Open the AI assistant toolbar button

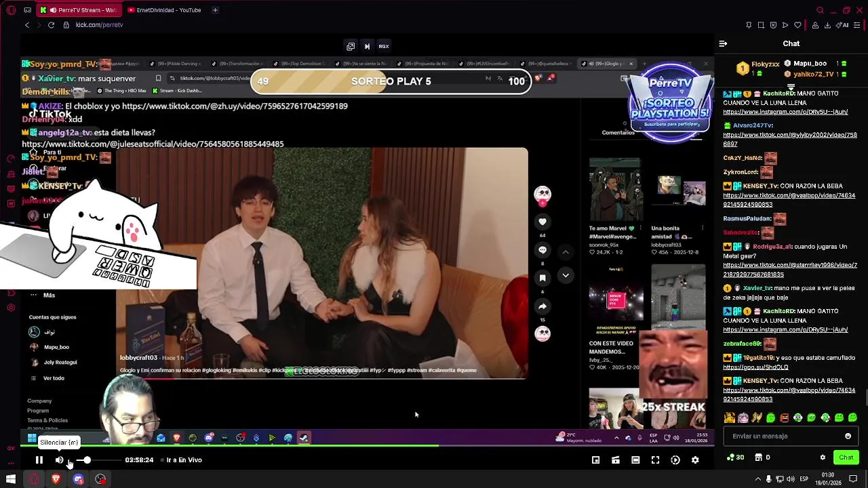pos(843,25)
